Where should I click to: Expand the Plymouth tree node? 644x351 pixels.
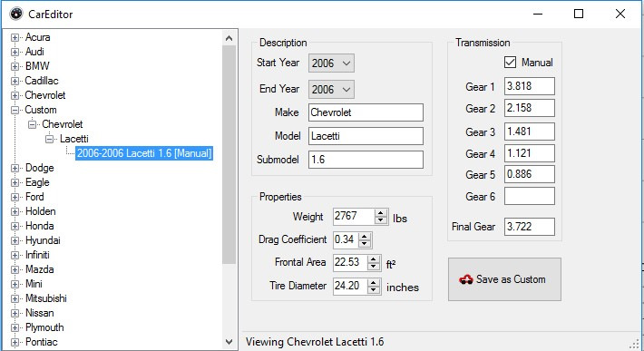(x=15, y=327)
